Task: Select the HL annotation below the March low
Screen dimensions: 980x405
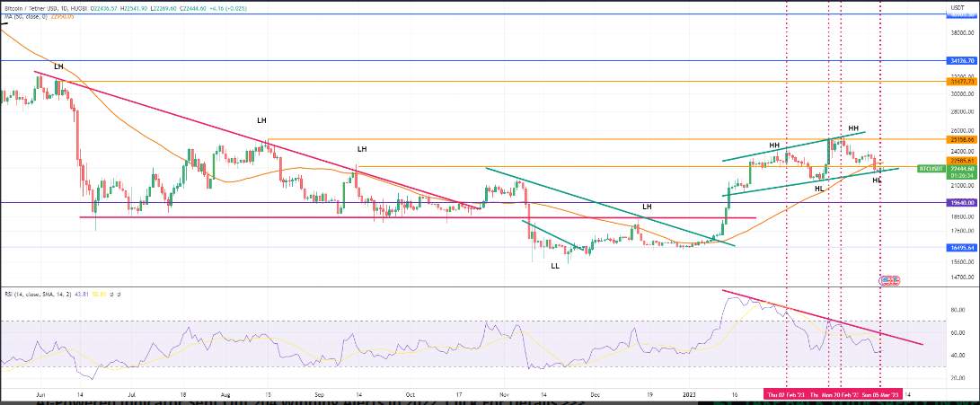Action: click(877, 180)
